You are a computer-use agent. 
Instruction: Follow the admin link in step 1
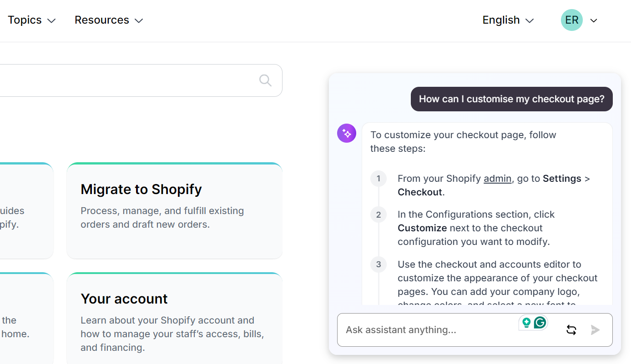(x=497, y=179)
